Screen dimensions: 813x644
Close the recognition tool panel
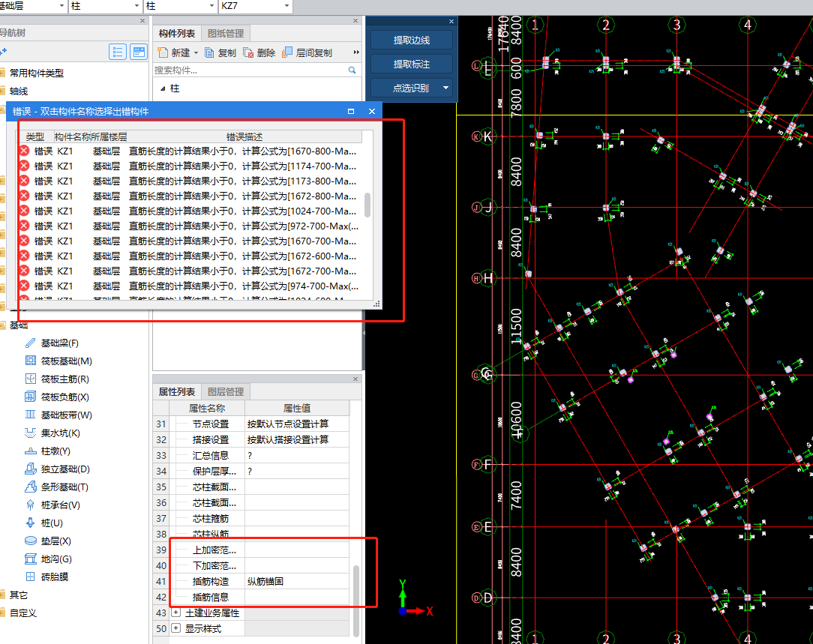click(451, 21)
